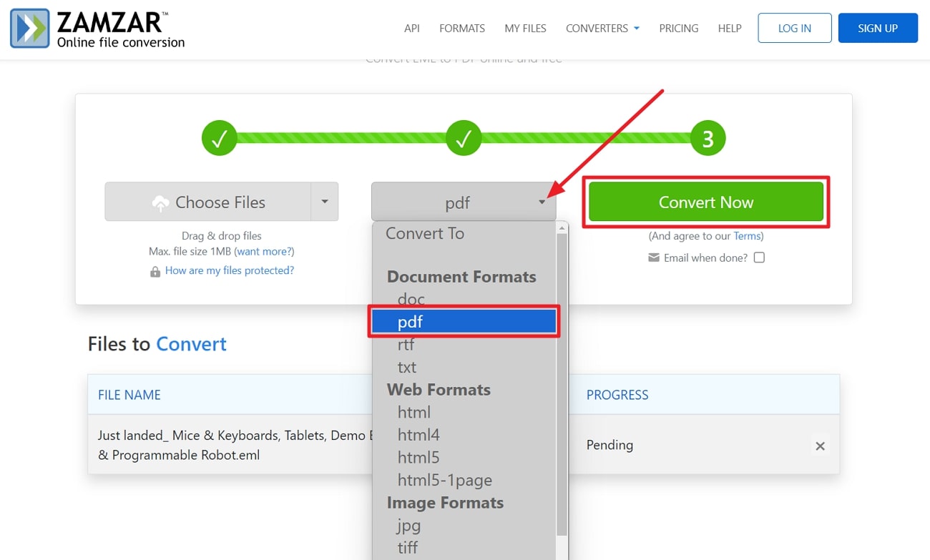
Task: Open the Terms link
Action: [x=747, y=236]
